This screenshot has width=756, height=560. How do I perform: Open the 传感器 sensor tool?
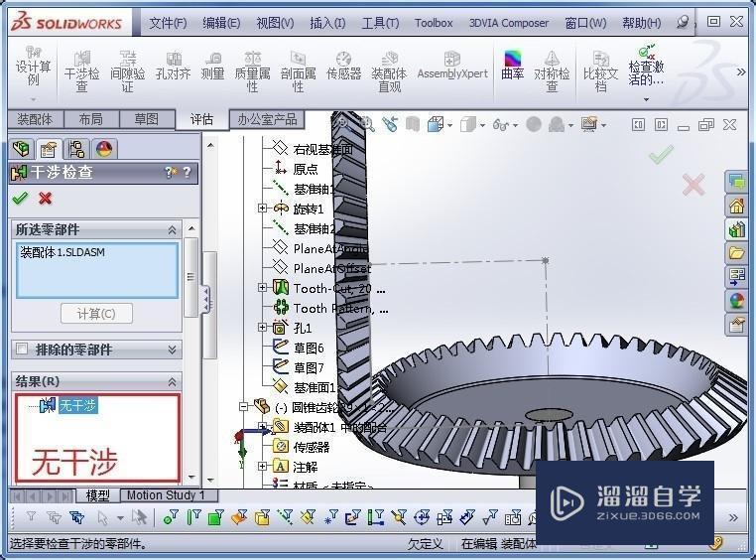click(343, 67)
